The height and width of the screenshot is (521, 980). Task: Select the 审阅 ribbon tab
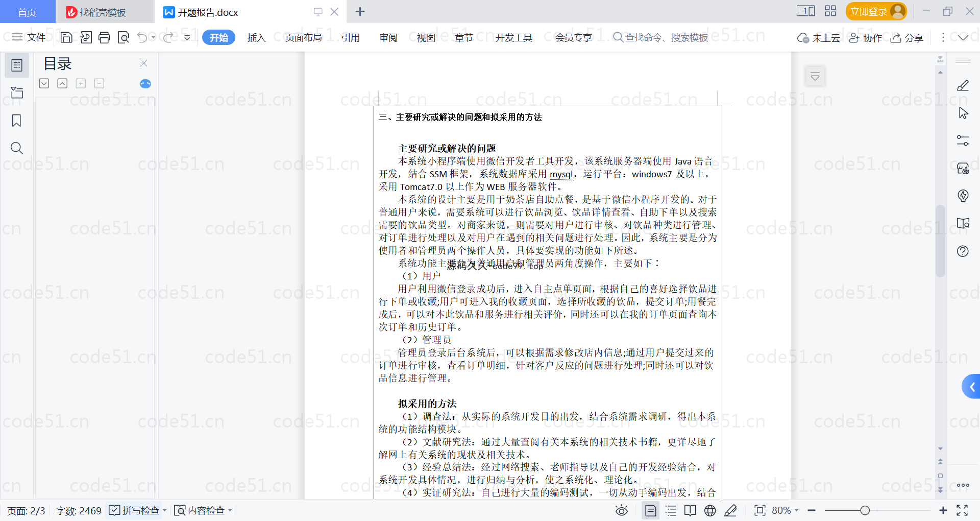(388, 37)
